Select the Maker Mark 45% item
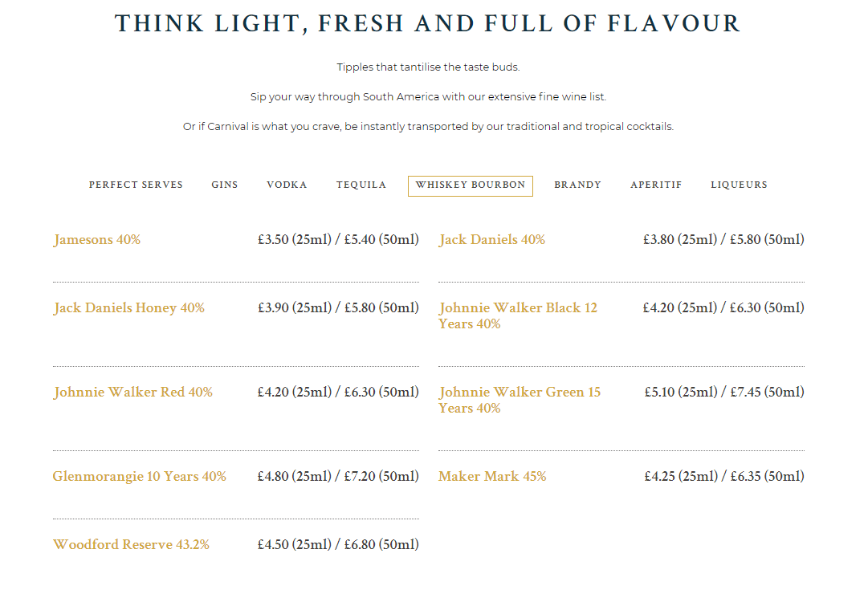The image size is (868, 594). (492, 476)
